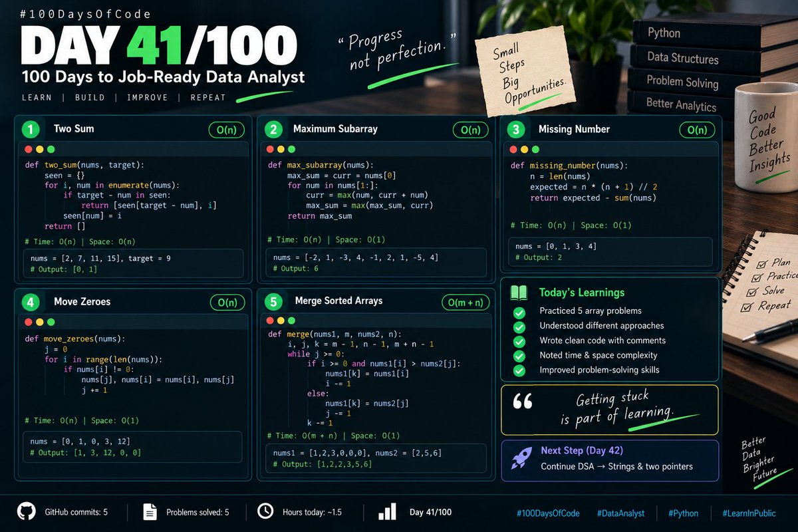The image size is (798, 532).
Task: Click the quotation mark icon in Getting stuck card
Action: (x=523, y=400)
